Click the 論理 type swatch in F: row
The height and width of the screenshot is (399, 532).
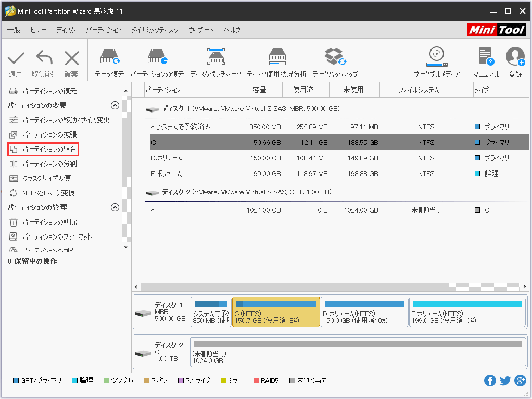pyautogui.click(x=477, y=173)
